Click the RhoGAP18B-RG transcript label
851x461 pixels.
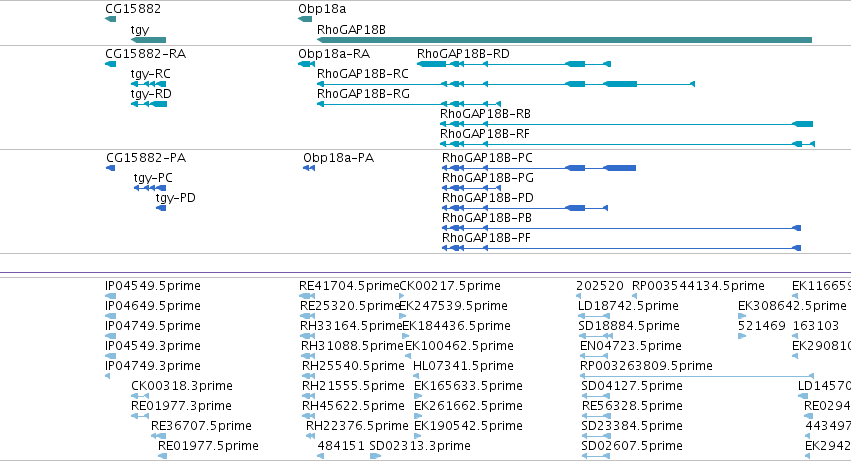click(x=363, y=94)
